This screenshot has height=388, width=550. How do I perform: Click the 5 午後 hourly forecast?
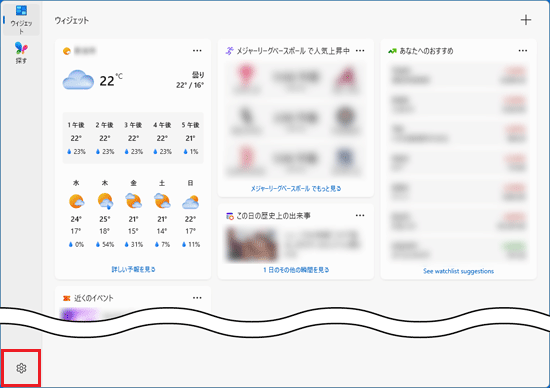point(190,138)
